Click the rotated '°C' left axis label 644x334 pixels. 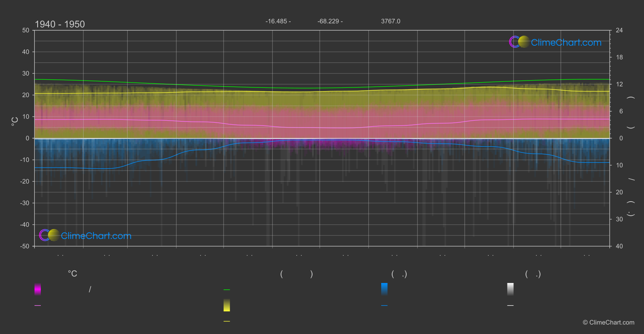(15, 121)
